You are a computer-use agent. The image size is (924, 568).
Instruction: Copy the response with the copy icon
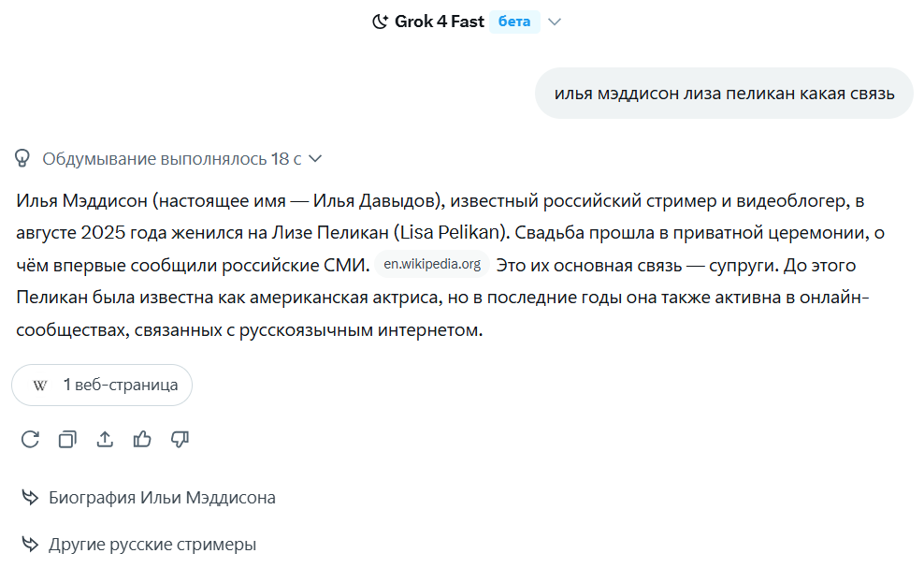click(x=67, y=439)
